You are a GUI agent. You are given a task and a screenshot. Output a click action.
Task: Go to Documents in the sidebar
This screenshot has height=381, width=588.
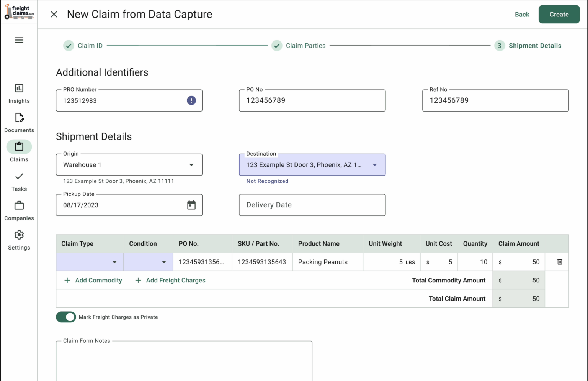[19, 123]
